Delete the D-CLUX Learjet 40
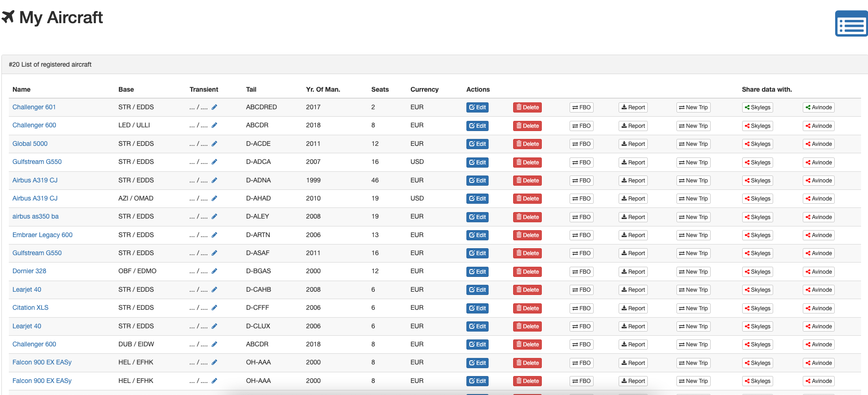The width and height of the screenshot is (868, 395). click(x=527, y=326)
